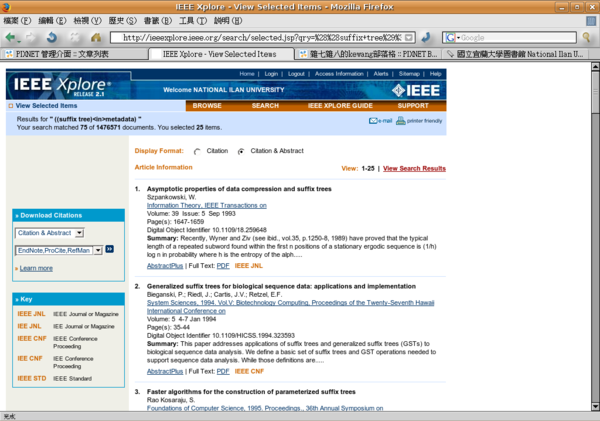Click the vertical scrollbar thumb
This screenshot has width=600, height=421.
595,92
